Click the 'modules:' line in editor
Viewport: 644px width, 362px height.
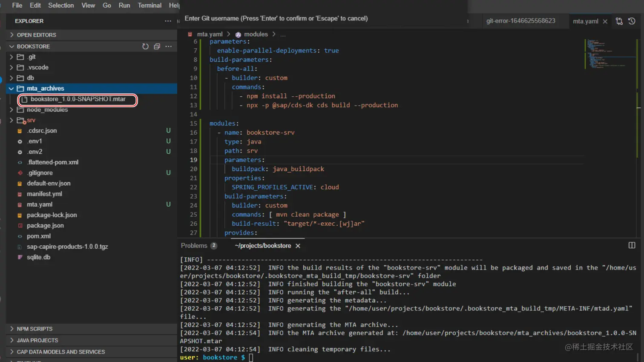point(224,124)
